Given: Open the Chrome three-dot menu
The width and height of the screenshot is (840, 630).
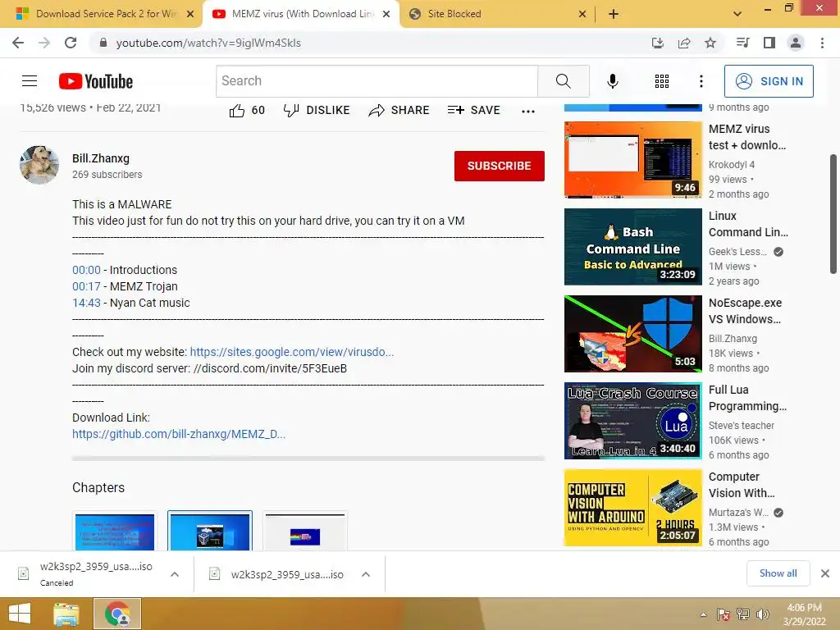Looking at the screenshot, I should (x=822, y=43).
